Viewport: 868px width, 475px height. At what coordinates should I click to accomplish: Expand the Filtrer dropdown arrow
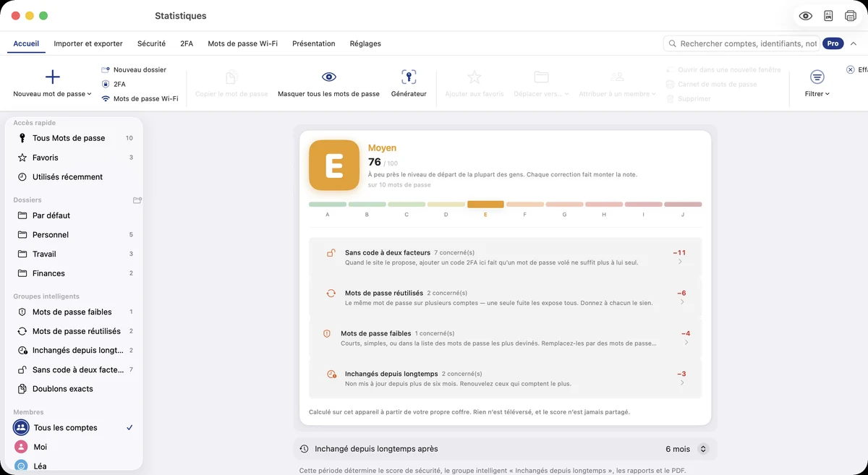(827, 94)
